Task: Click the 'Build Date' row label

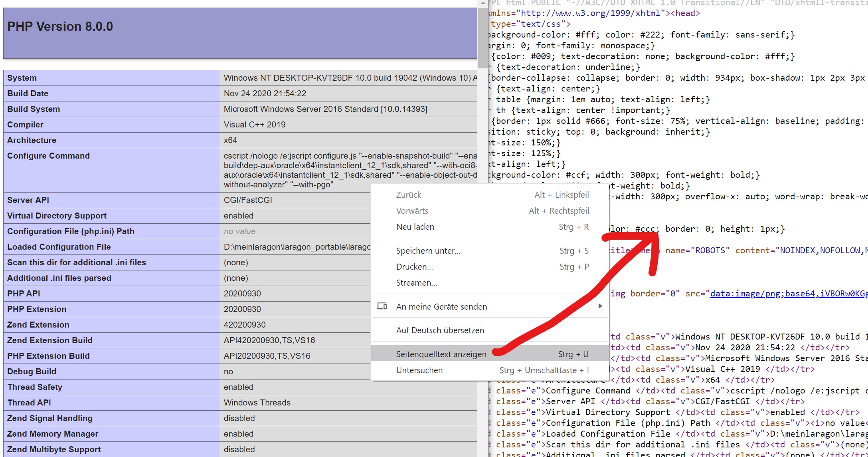Action: 28,93
